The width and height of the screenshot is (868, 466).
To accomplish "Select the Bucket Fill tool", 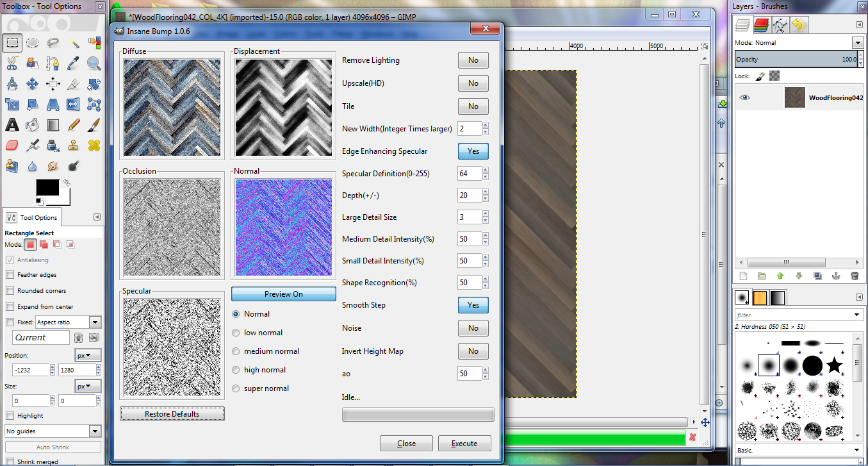I will [32, 125].
